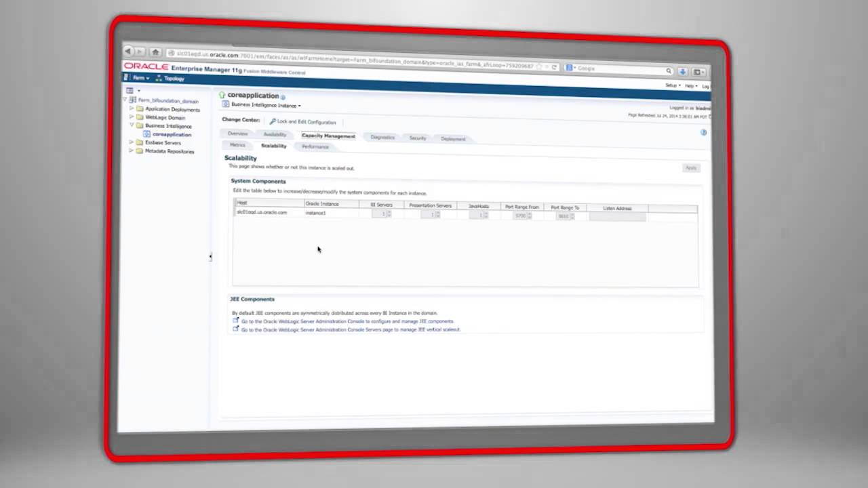Click the Metadata Repositories folder icon
Screen dimensions: 868x488
(139, 150)
